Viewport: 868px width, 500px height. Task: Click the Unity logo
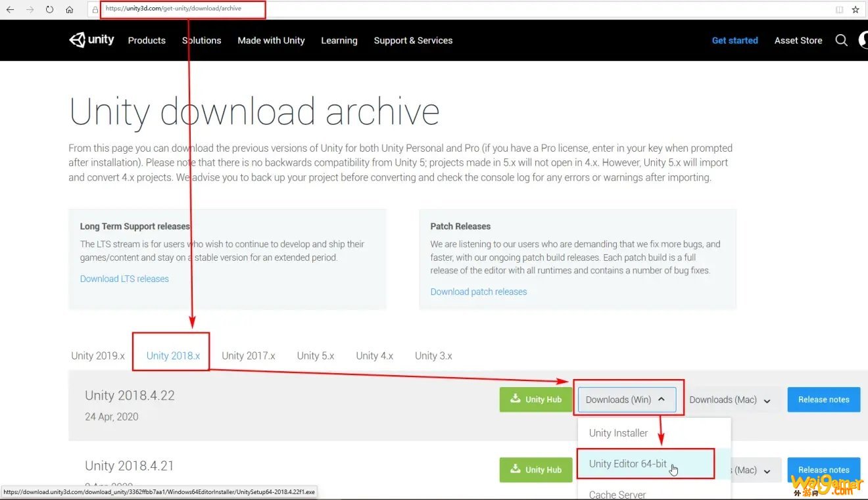coord(91,40)
